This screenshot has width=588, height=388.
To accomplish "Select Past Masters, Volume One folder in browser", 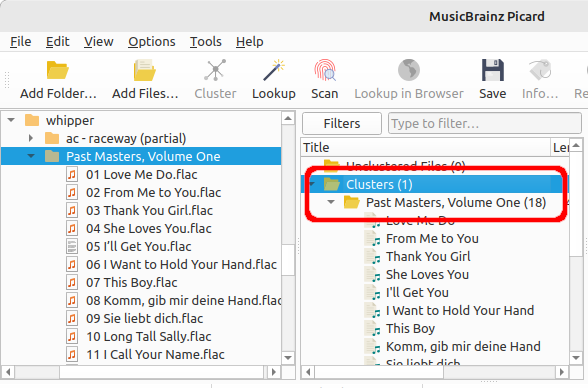I will (141, 156).
